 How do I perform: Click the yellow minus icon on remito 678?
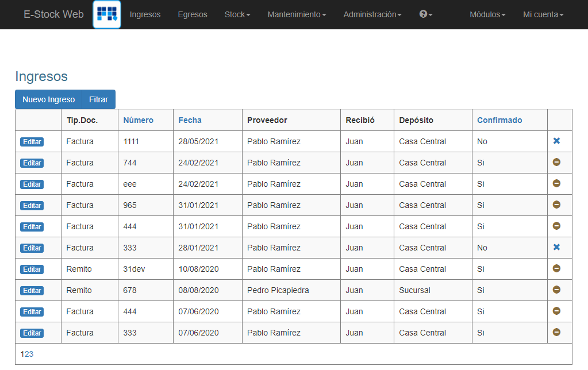(x=556, y=290)
